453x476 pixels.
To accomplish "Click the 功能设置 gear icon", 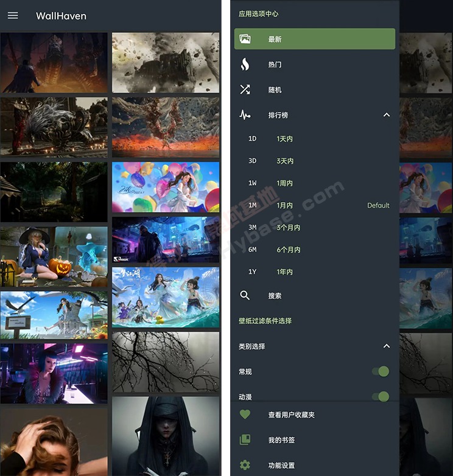I will click(x=245, y=465).
